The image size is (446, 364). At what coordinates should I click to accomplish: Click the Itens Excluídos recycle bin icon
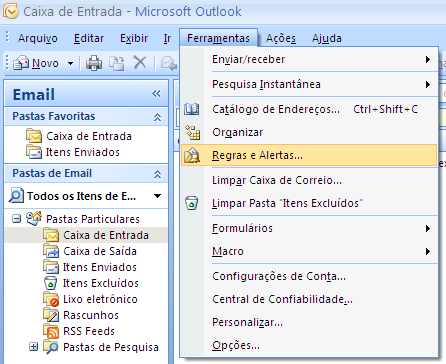point(51,283)
